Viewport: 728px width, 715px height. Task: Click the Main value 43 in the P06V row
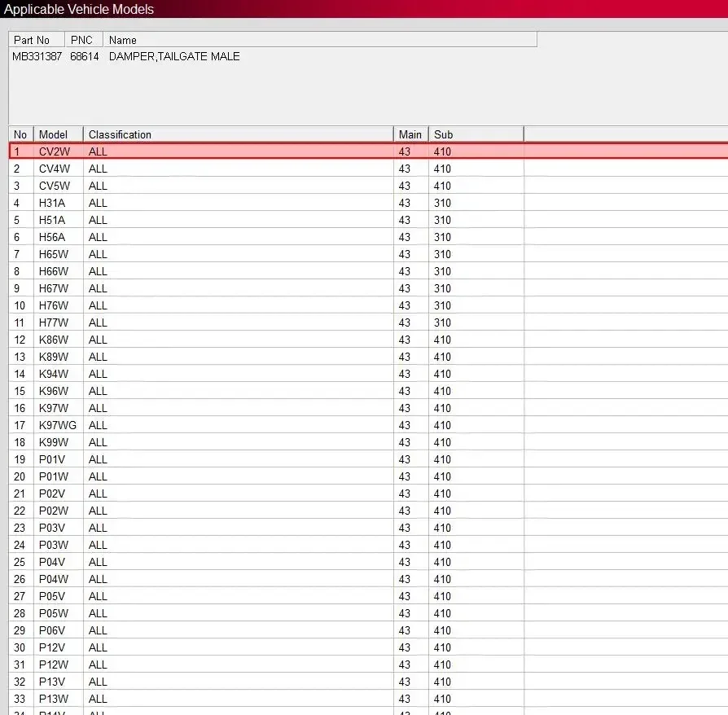(x=405, y=630)
